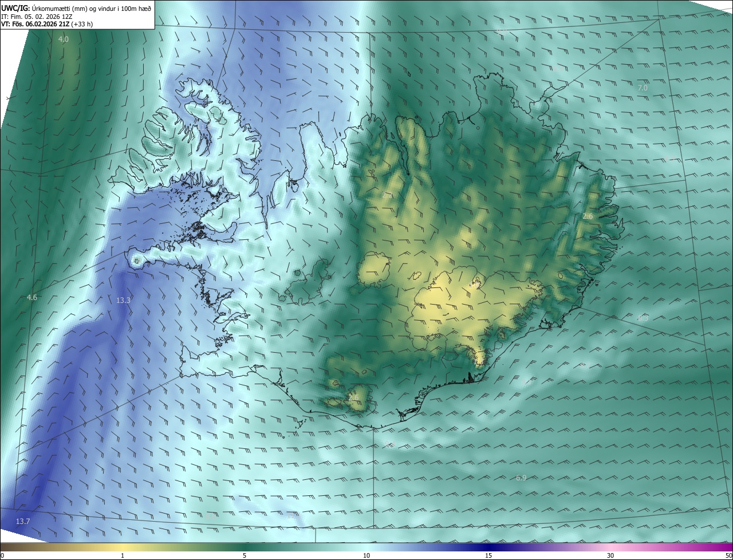Click the color scale tick label 50

click(728, 555)
